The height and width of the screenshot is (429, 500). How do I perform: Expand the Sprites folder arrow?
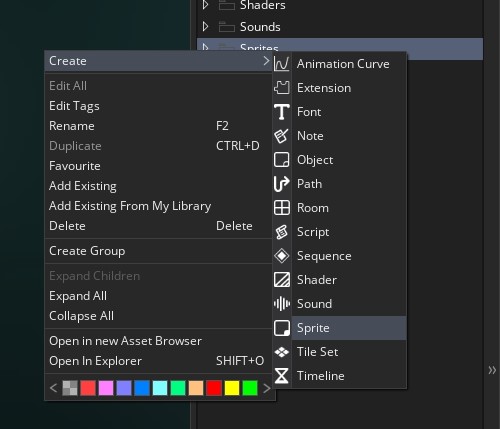(x=206, y=47)
